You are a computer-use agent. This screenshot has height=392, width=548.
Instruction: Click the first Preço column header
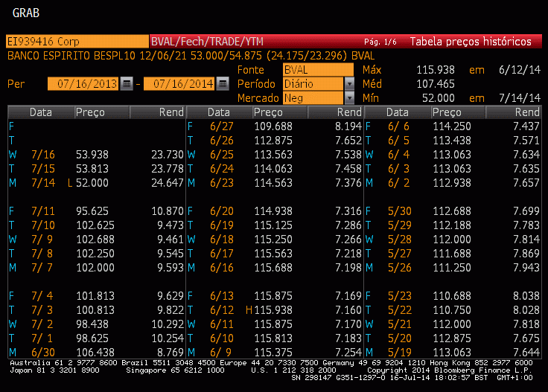(102, 112)
